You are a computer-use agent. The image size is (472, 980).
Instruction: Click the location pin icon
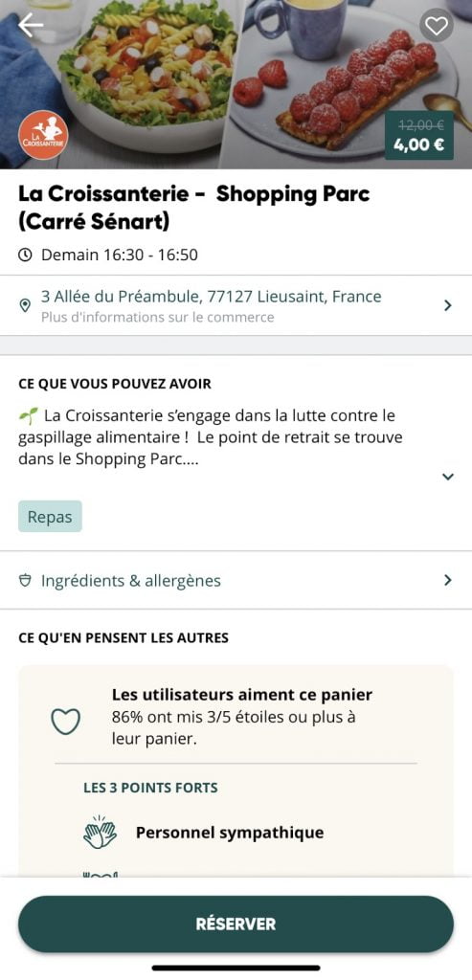pos(25,305)
